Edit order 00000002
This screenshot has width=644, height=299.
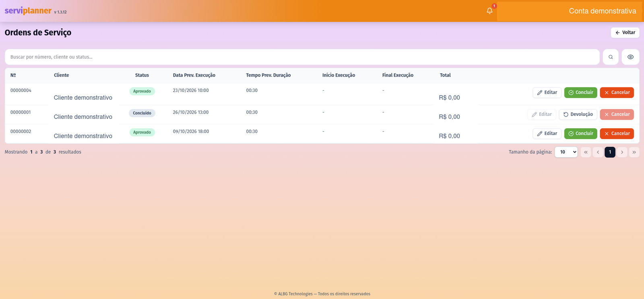click(547, 134)
